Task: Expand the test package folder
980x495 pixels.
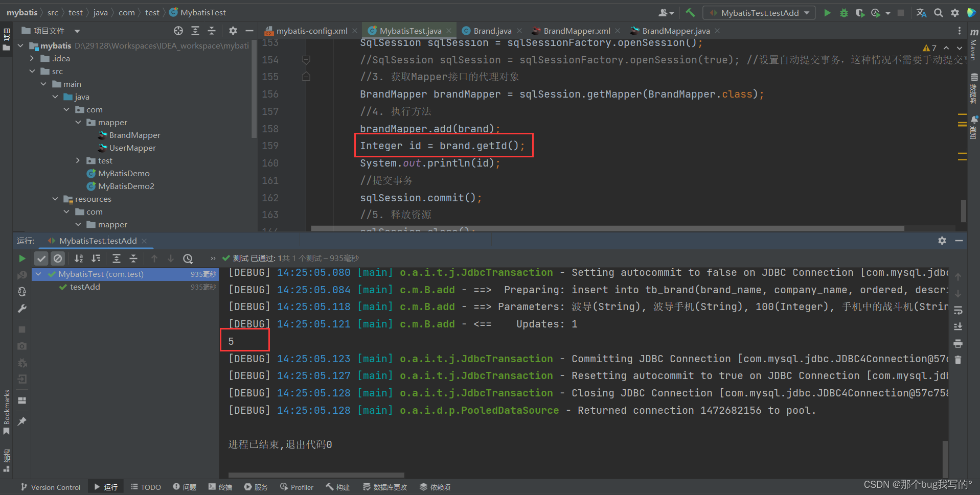Action: pos(78,161)
